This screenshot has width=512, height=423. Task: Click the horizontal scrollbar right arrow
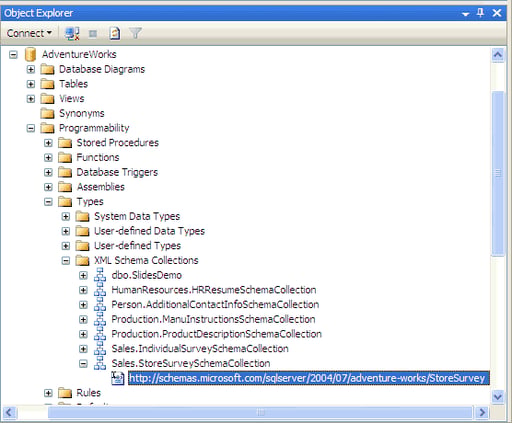click(x=482, y=413)
